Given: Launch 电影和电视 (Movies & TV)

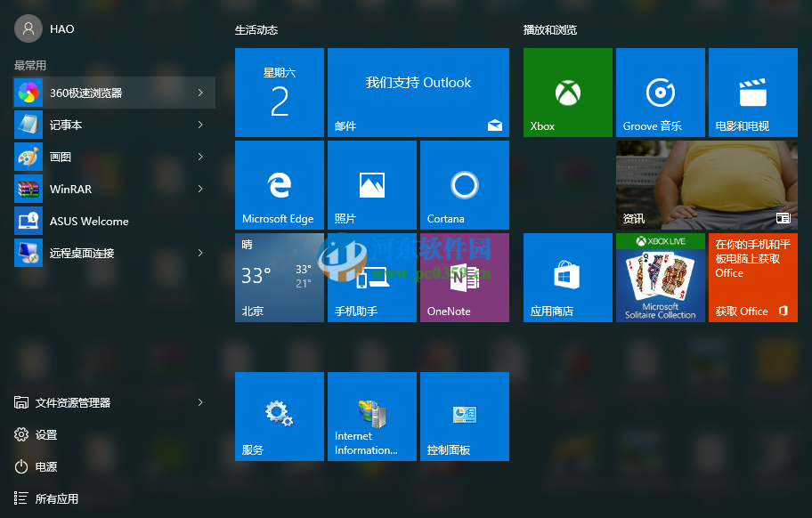Looking at the screenshot, I should [x=752, y=92].
